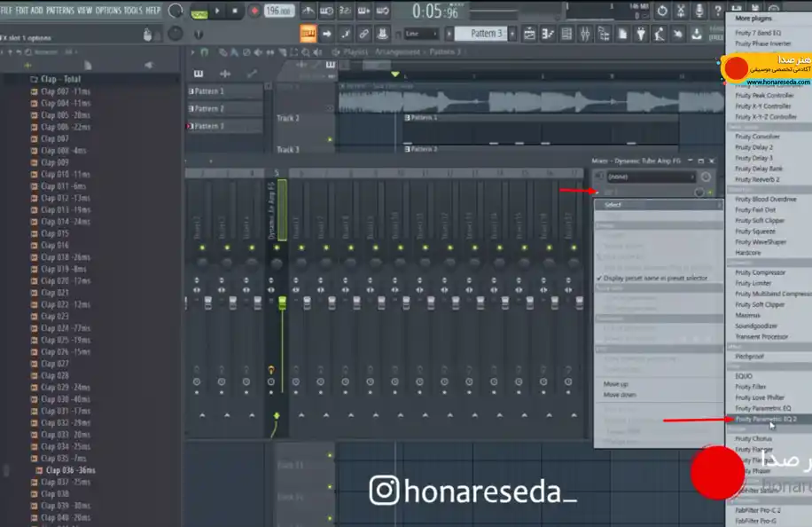Open the mixer from the toolbar icon

click(585, 35)
